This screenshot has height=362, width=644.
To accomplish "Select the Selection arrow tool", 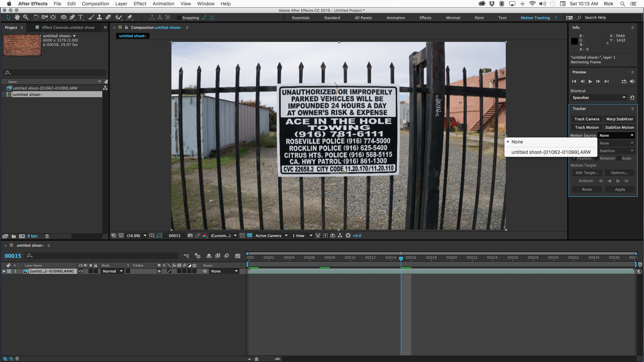I will [9, 17].
